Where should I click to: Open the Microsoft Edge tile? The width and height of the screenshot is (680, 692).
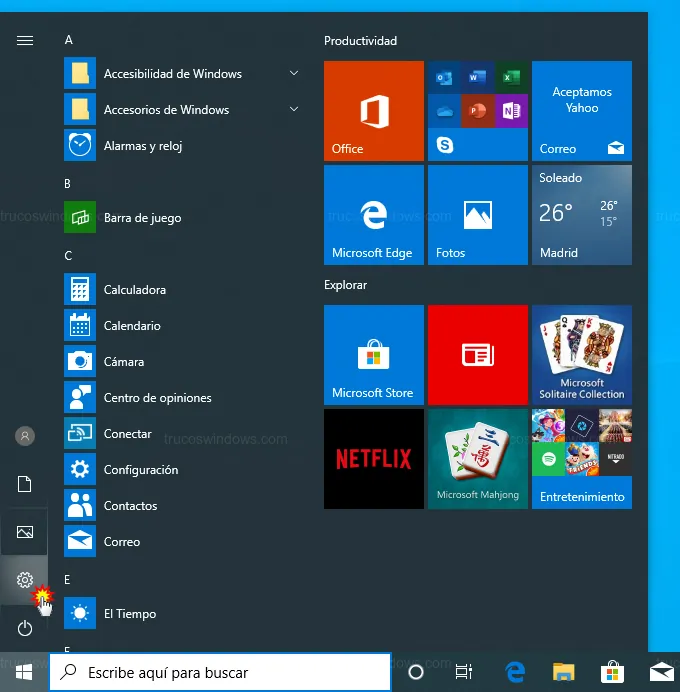(x=374, y=215)
